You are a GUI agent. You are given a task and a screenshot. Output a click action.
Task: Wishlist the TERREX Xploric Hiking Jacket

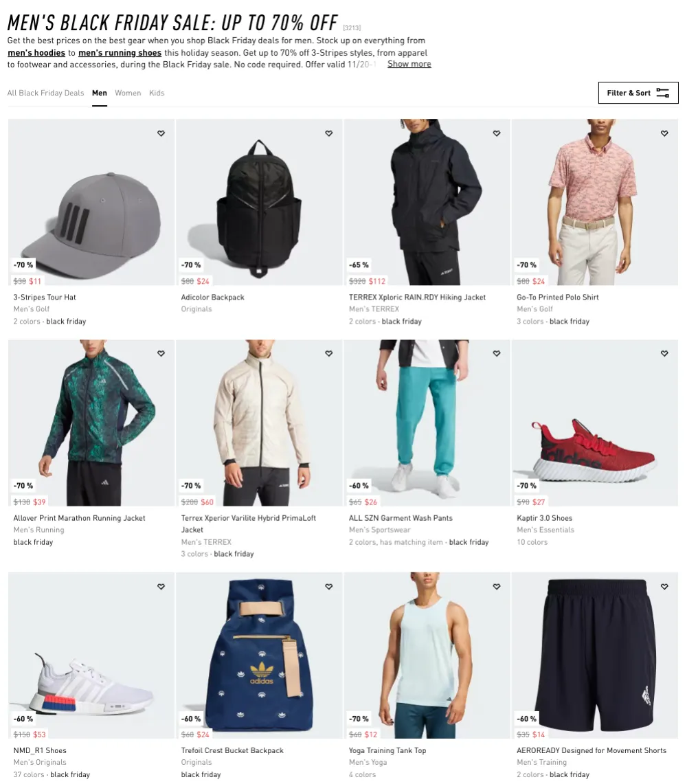tap(497, 133)
